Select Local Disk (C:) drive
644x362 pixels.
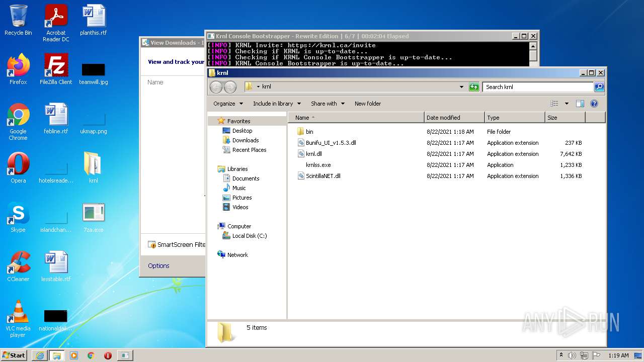point(249,236)
